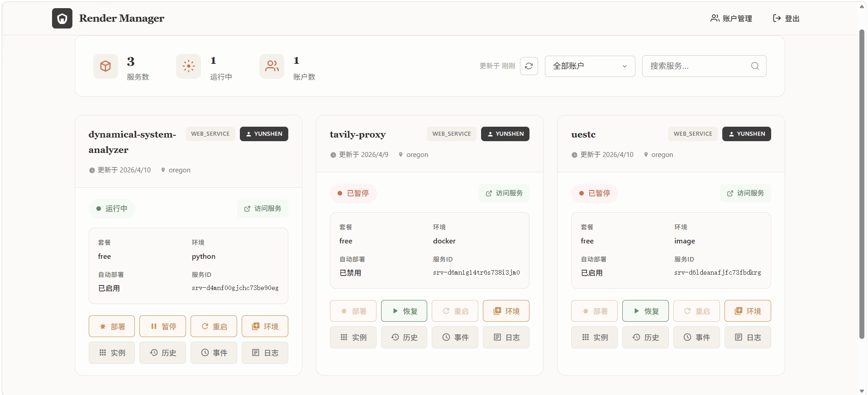
Task: Click YUNSHEN badge on tavily-proxy card
Action: click(505, 134)
